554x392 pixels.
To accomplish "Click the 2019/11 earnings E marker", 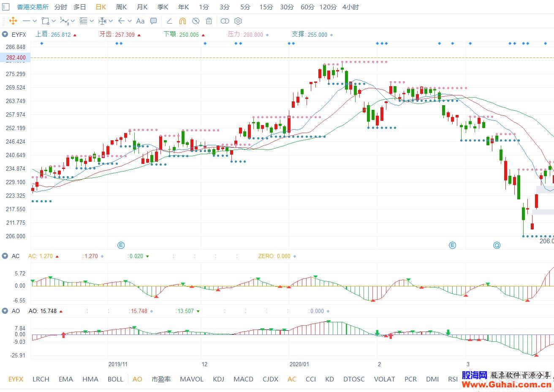I will coord(121,245).
